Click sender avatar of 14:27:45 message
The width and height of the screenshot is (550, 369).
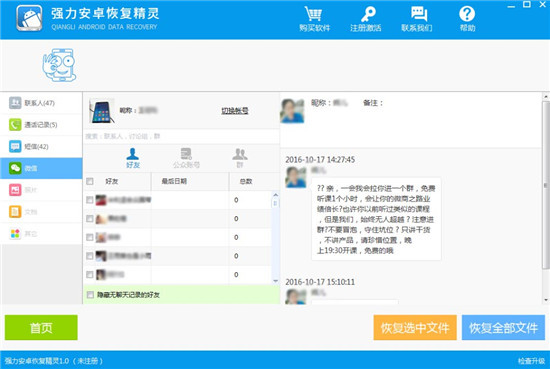click(296, 177)
